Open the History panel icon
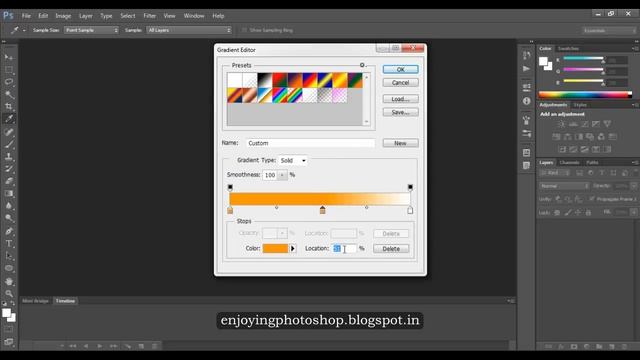Screen dimensions: 640x360 527,55
